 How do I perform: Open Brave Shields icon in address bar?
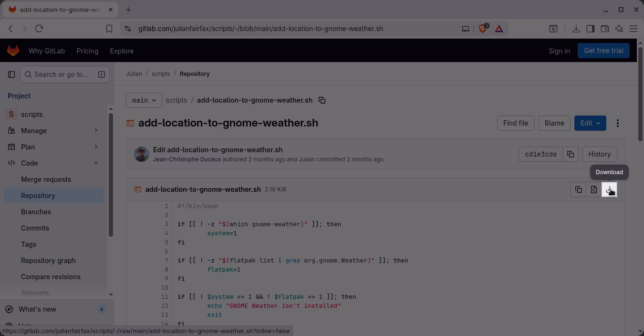click(482, 29)
